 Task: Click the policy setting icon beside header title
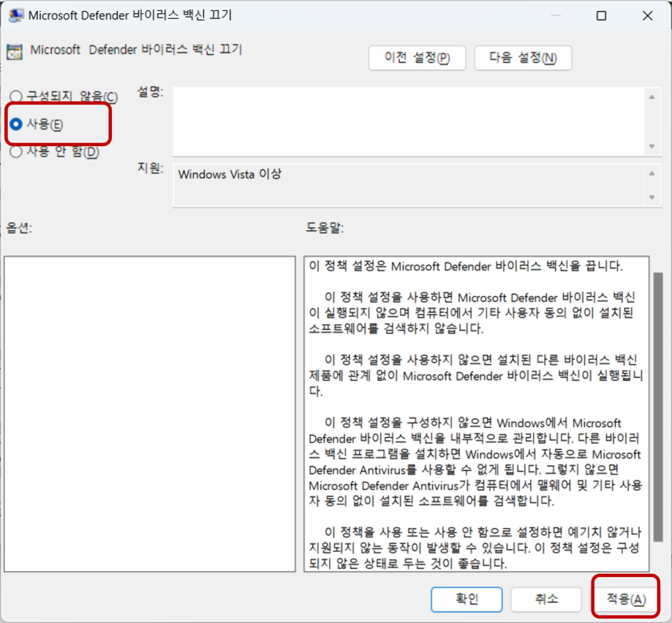point(15,52)
